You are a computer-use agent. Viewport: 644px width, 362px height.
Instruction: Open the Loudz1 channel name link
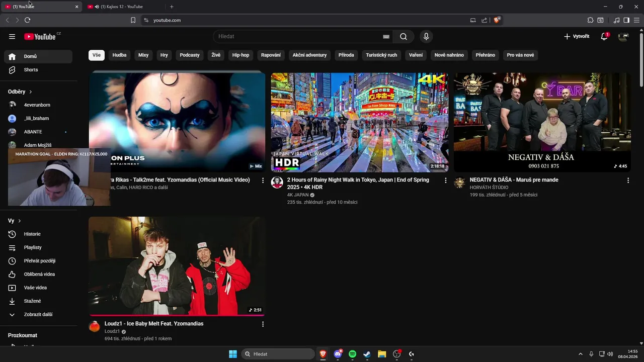112,331
